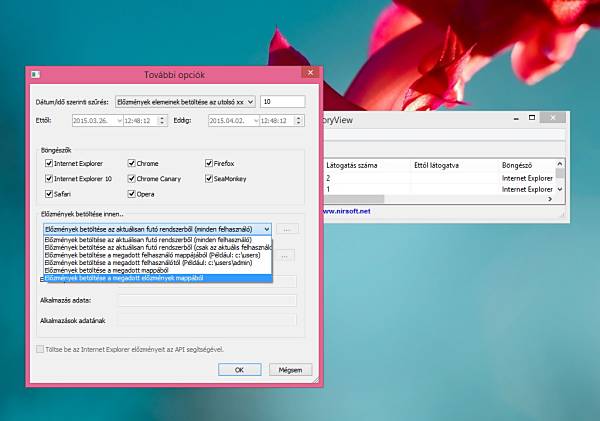Image resolution: width=600 pixels, height=421 pixels.
Task: Open the Ettől date picker dropdown
Action: click(119, 121)
